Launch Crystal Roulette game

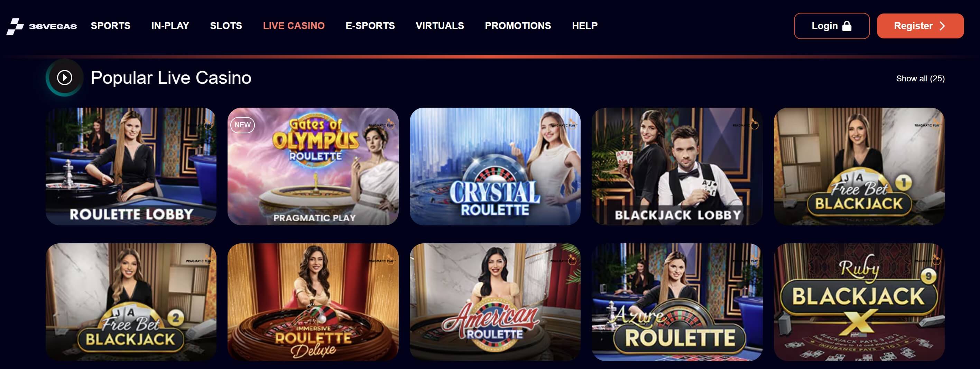coord(495,166)
